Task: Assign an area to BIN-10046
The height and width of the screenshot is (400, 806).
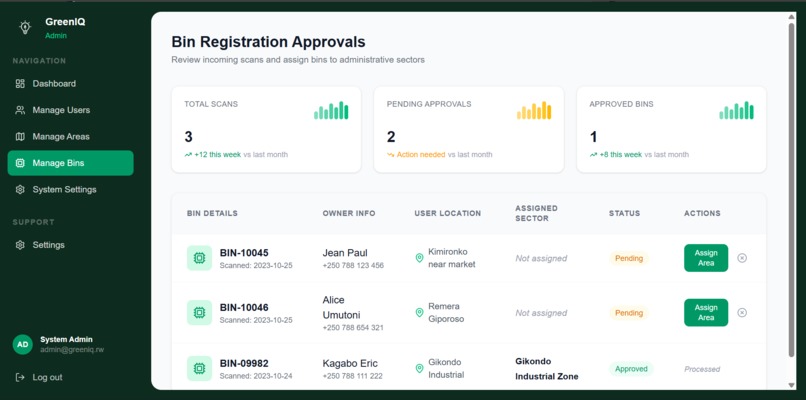Action: coord(706,313)
